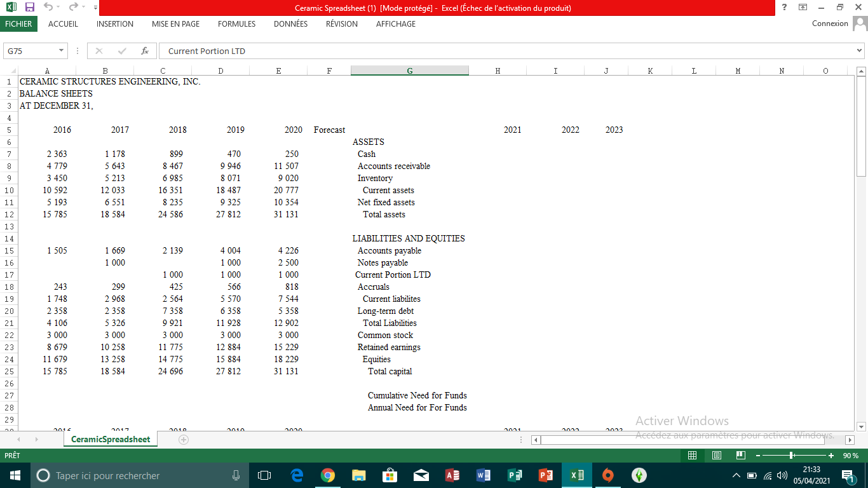Image resolution: width=868 pixels, height=488 pixels.
Task: Open the MISE EN PAGE tab
Action: pos(175,24)
